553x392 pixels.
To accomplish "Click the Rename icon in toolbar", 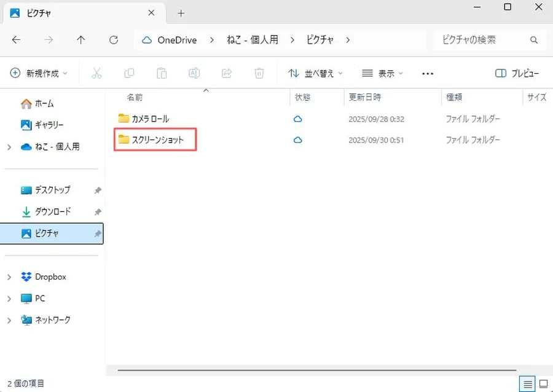I will (194, 73).
